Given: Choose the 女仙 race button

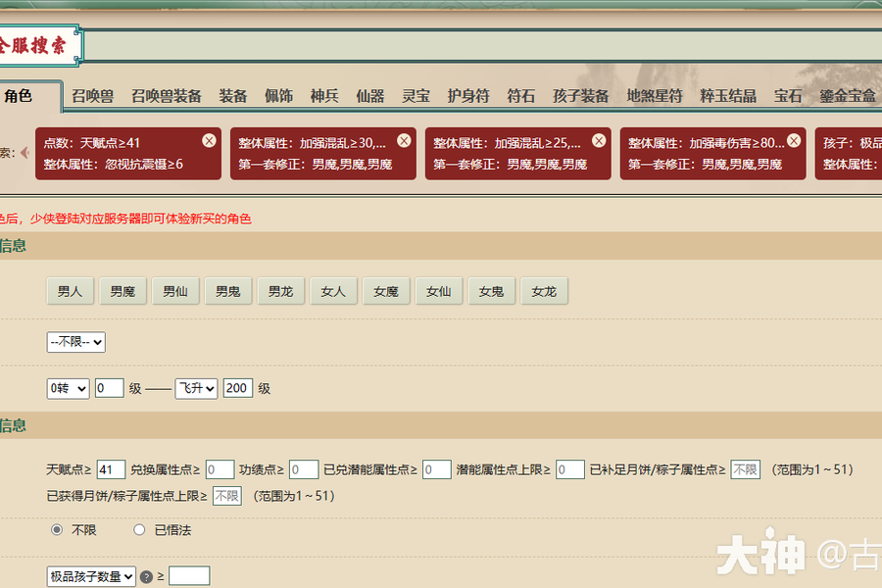Looking at the screenshot, I should point(439,291).
